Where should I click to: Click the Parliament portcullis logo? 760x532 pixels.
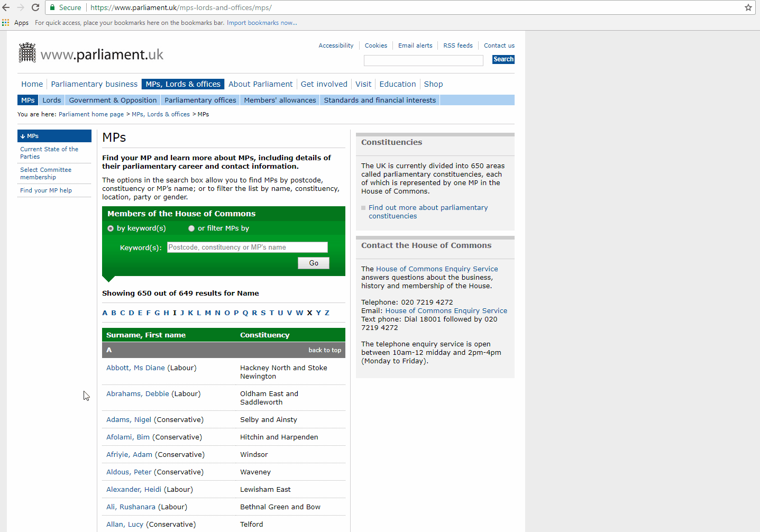click(x=28, y=53)
